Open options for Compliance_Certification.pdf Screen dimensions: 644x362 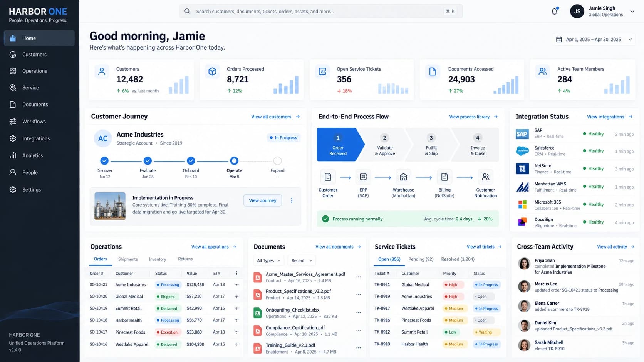pyautogui.click(x=359, y=330)
